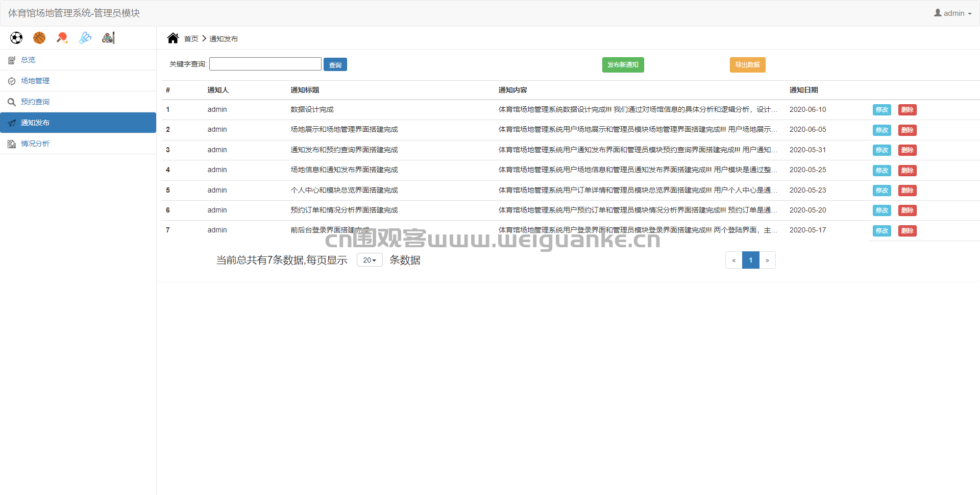This screenshot has height=495, width=980.
Task: Click 修改 for the 2020-05-31 notice
Action: (x=881, y=150)
